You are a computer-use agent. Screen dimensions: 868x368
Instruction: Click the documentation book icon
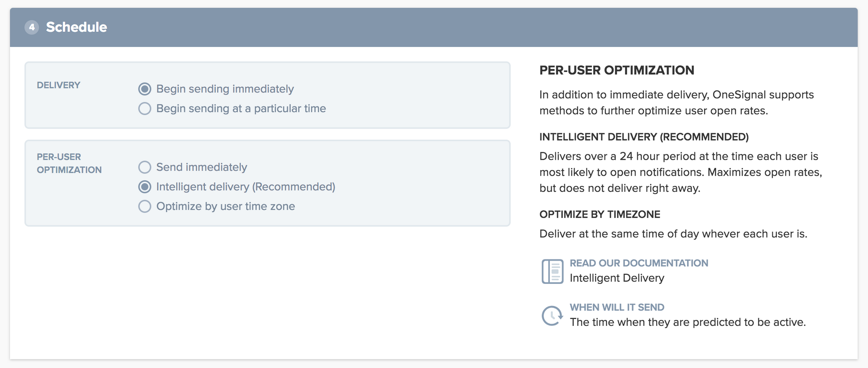click(x=552, y=271)
